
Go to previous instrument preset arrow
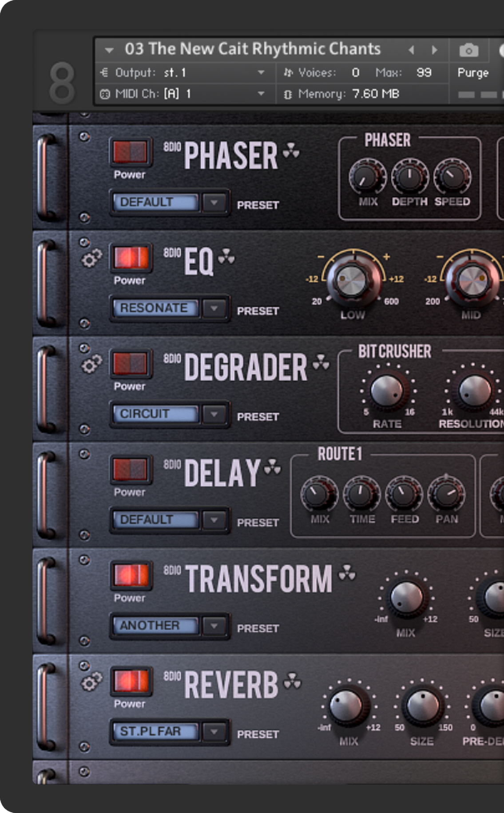pos(412,50)
